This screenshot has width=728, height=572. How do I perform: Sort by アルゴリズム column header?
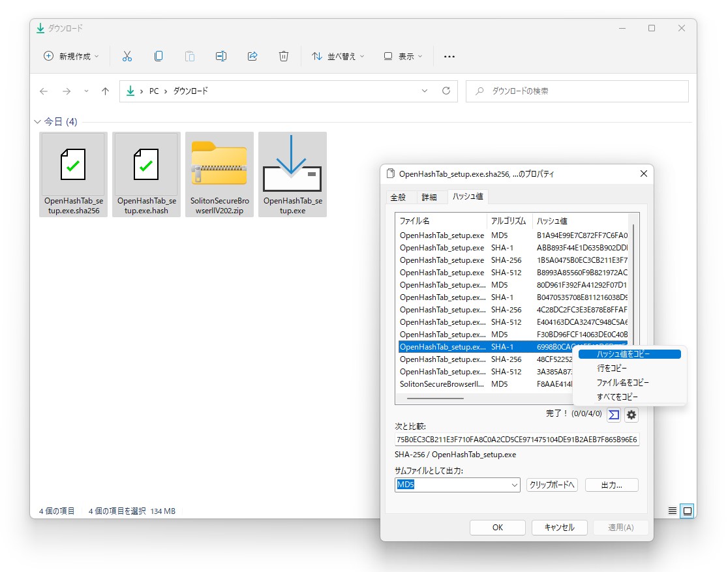point(509,221)
